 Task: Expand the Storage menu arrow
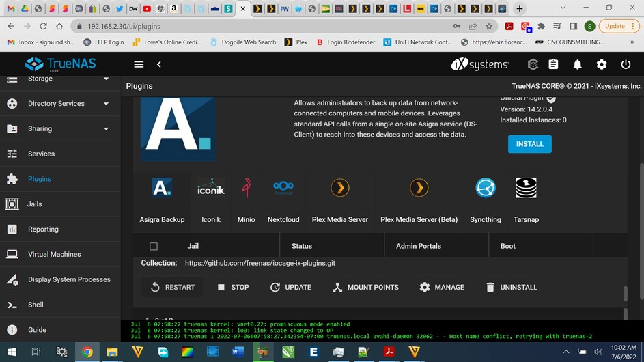click(x=106, y=79)
